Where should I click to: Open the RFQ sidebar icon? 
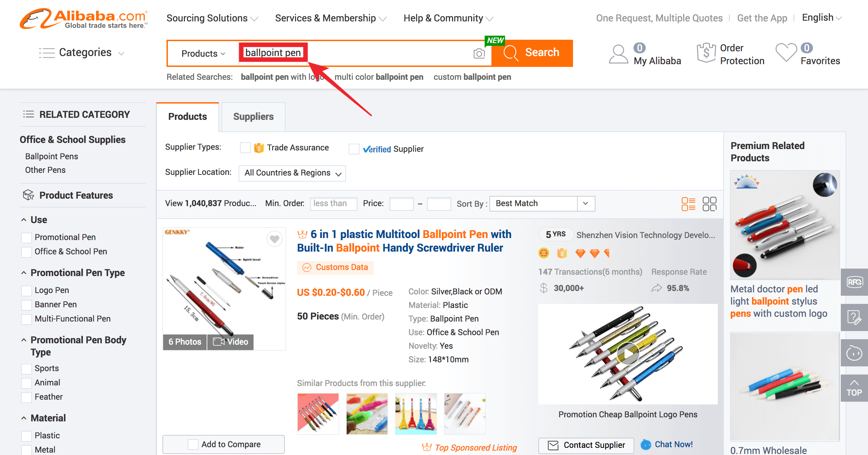[x=854, y=282]
